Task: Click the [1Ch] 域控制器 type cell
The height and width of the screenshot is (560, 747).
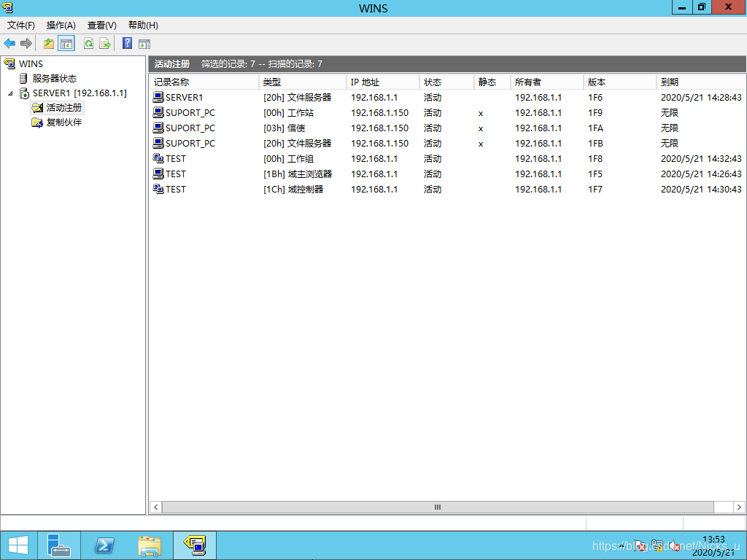Action: (x=293, y=189)
